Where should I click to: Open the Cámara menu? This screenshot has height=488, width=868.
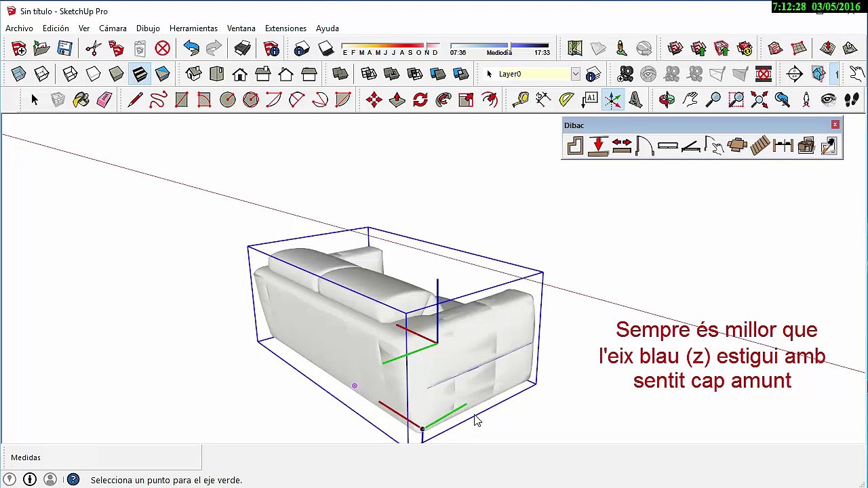[113, 28]
